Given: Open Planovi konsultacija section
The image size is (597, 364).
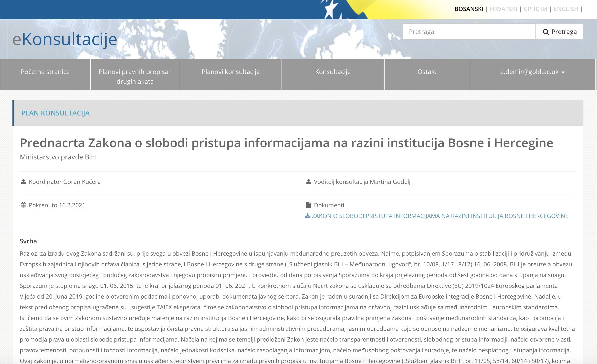Looking at the screenshot, I should tap(230, 72).
